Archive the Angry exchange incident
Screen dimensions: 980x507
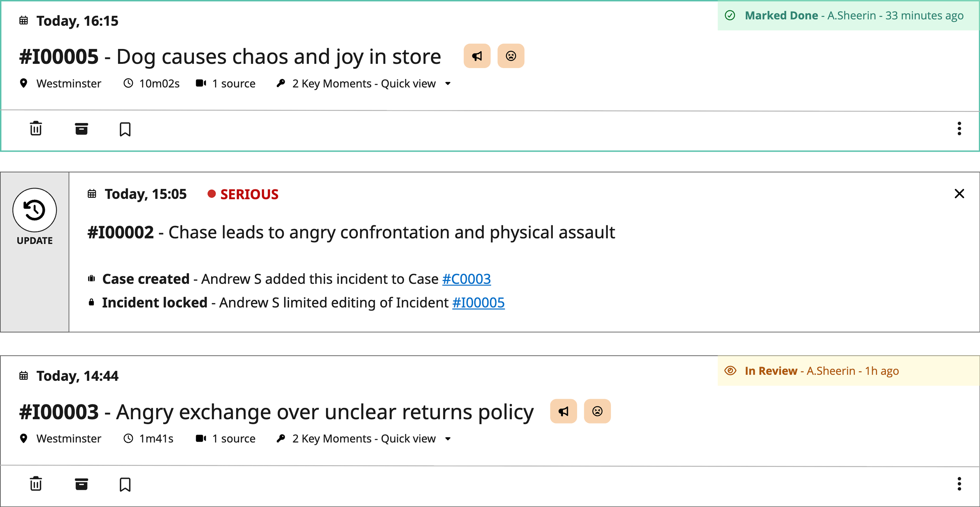point(81,484)
